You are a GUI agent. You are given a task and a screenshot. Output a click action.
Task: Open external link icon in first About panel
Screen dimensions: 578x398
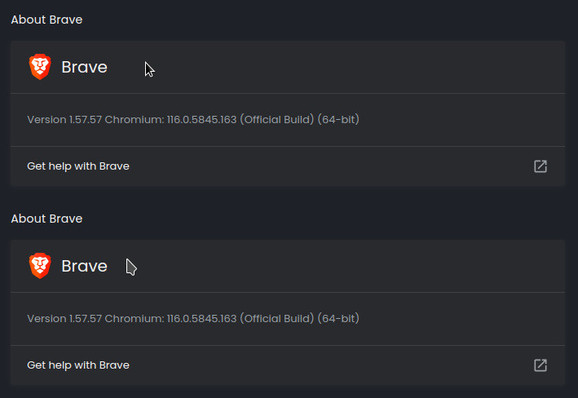[x=540, y=166]
